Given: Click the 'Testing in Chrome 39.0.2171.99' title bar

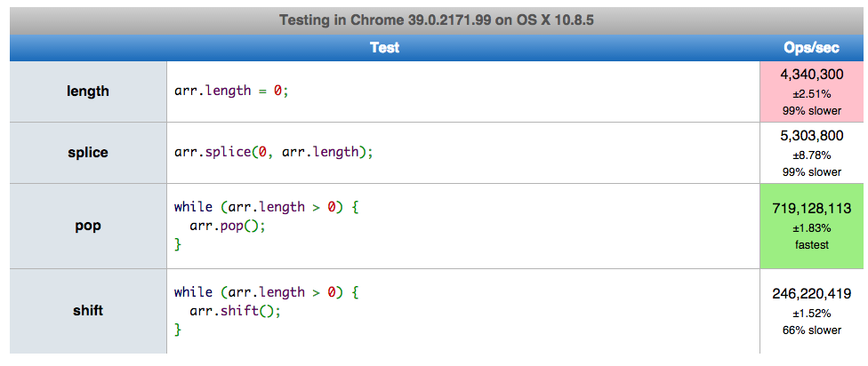Looking at the screenshot, I should tap(436, 21).
